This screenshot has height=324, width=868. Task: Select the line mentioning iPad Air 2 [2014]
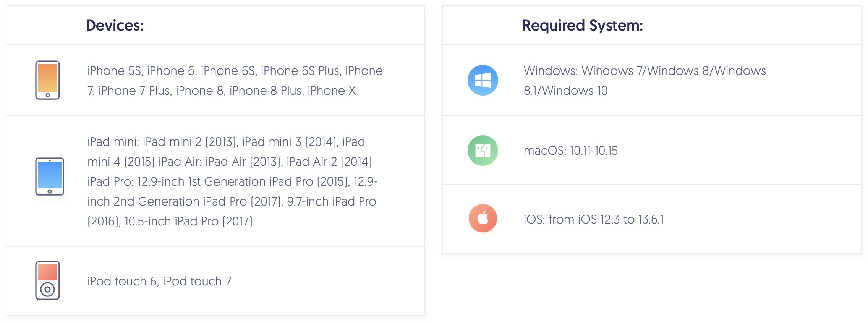(x=230, y=162)
